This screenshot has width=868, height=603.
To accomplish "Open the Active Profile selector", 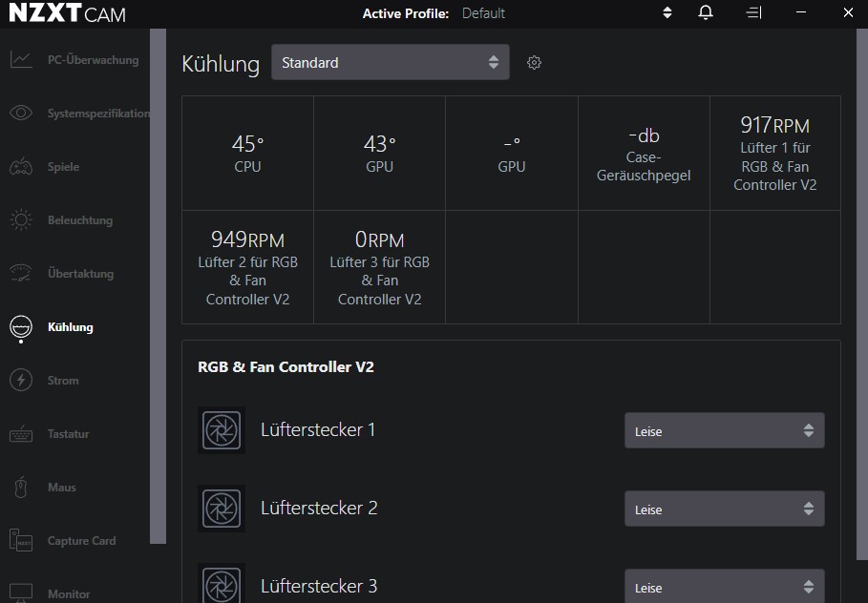I will pyautogui.click(x=667, y=12).
